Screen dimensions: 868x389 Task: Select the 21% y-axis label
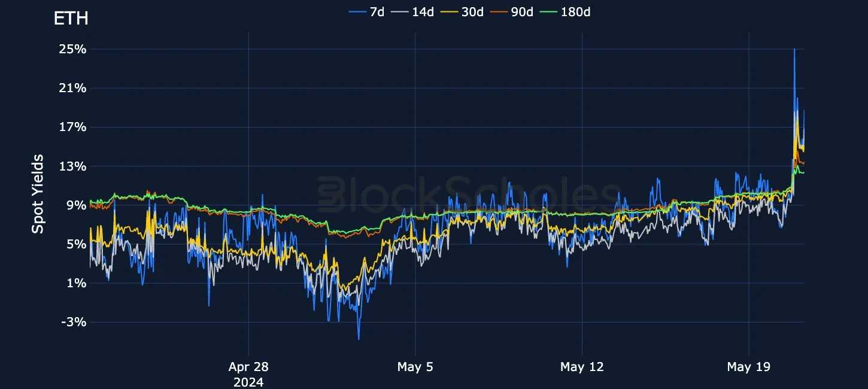click(72, 88)
